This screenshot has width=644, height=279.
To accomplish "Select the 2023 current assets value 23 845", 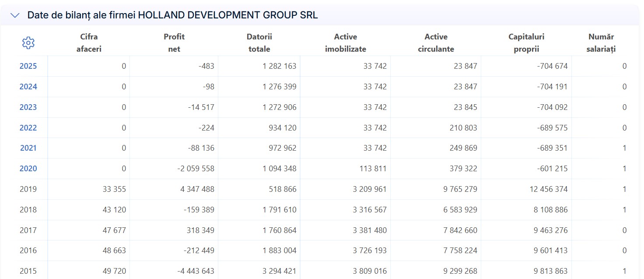I will (x=465, y=107).
